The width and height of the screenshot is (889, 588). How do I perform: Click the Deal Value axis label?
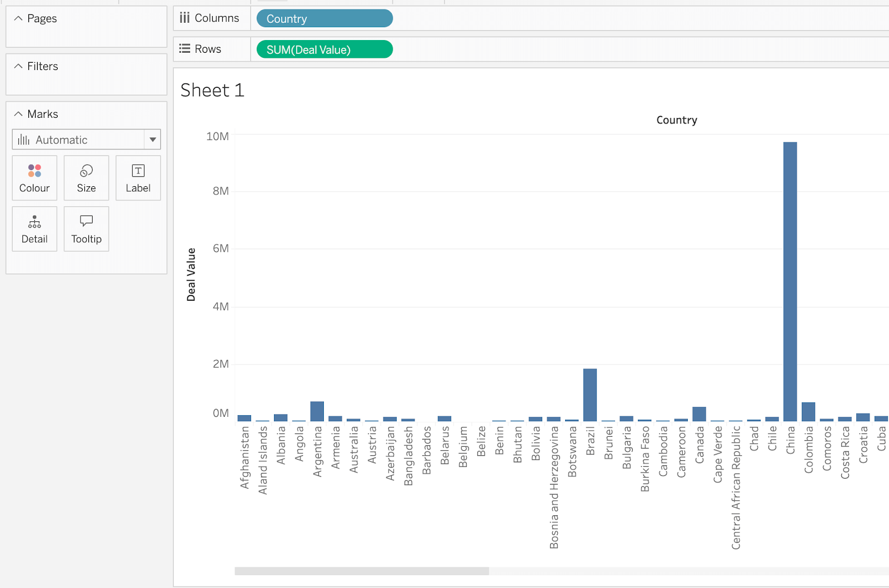(191, 275)
